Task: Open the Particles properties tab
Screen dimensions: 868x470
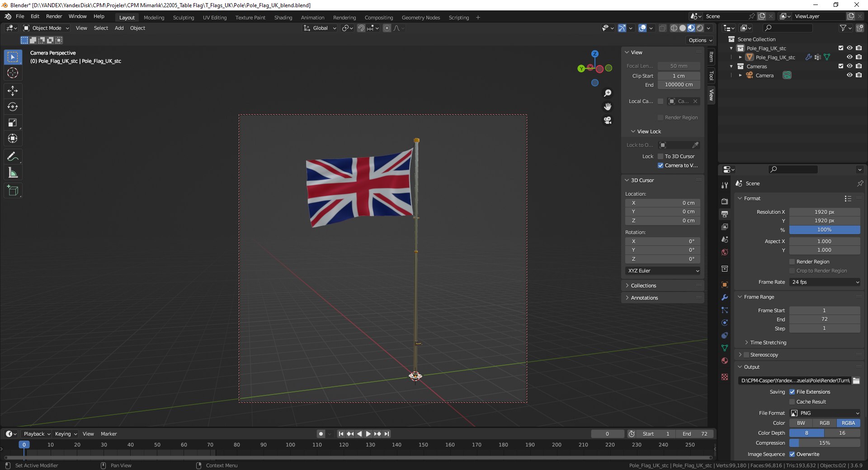Action: click(725, 310)
